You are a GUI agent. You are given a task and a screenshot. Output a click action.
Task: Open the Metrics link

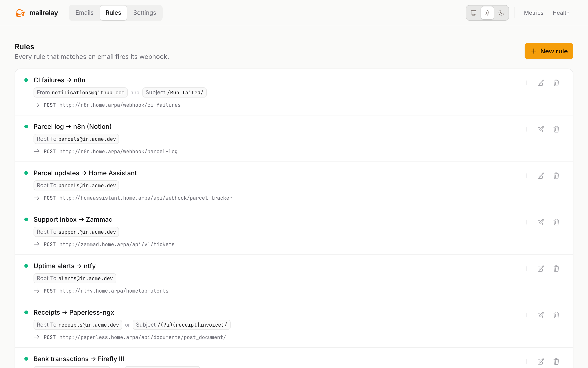click(x=534, y=13)
